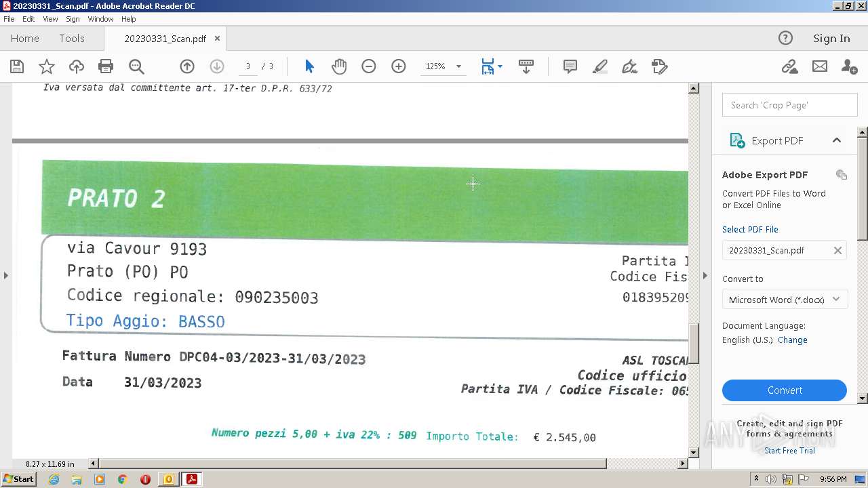Launch Internet Explorer from taskbar

(54, 479)
